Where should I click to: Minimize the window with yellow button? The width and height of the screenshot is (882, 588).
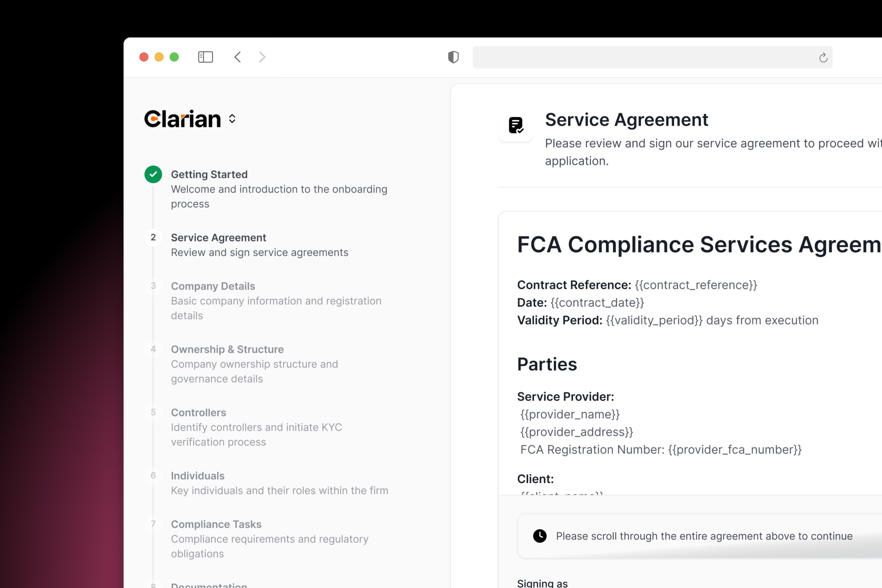pyautogui.click(x=159, y=57)
